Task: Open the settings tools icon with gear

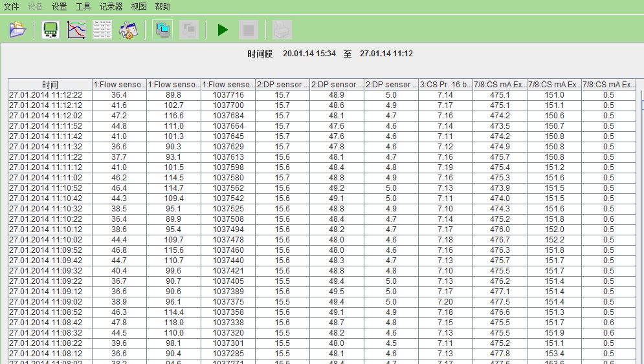Action: (128, 30)
